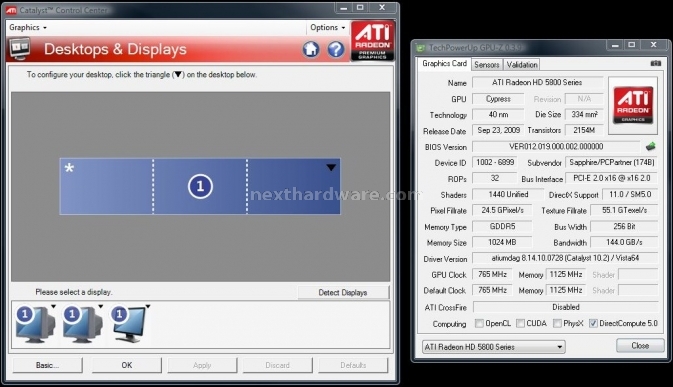Click the circled 1 desktop identifier
The width and height of the screenshot is (673, 387).
pos(200,187)
